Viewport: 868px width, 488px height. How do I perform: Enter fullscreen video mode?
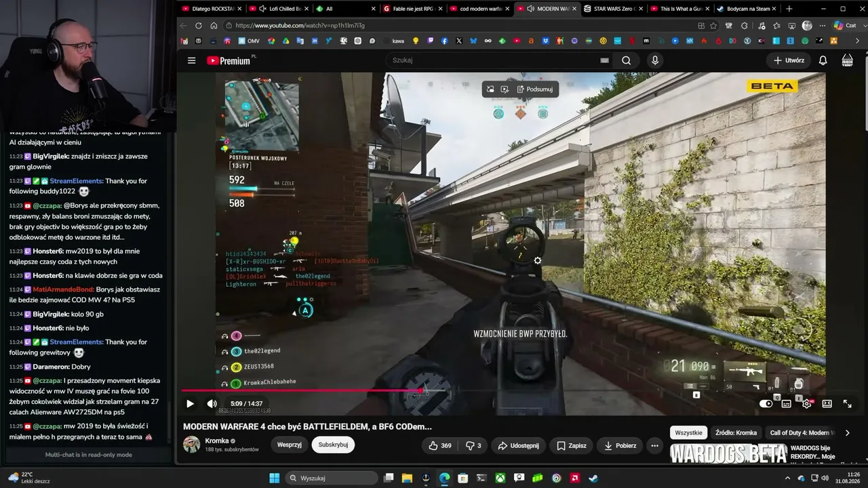click(x=847, y=403)
